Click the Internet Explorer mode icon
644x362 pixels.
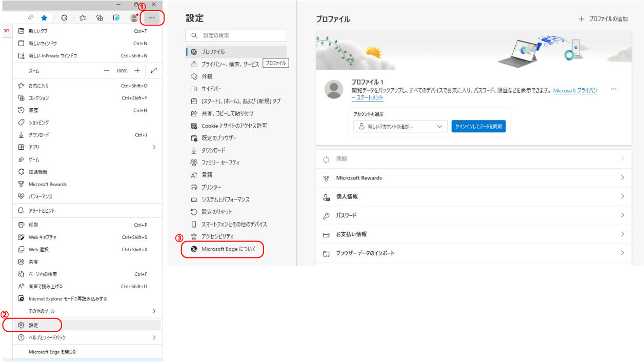[21, 298]
